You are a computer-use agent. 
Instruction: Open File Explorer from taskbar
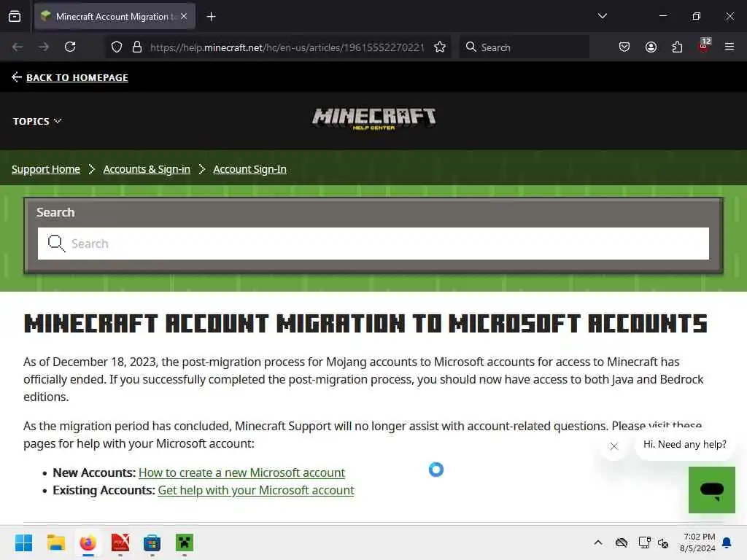[x=55, y=542]
